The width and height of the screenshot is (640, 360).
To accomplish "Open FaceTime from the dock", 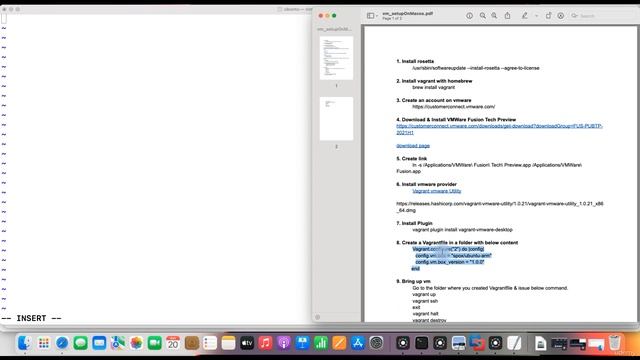I will click(155, 343).
